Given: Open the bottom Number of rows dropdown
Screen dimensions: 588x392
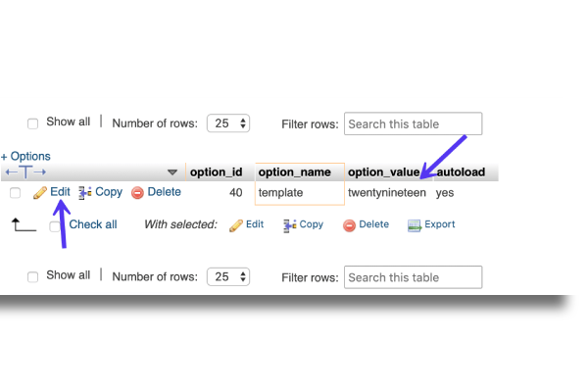Looking at the screenshot, I should [x=228, y=276].
